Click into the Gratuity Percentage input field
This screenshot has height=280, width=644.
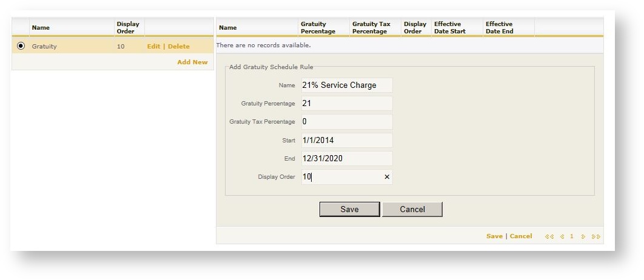346,104
